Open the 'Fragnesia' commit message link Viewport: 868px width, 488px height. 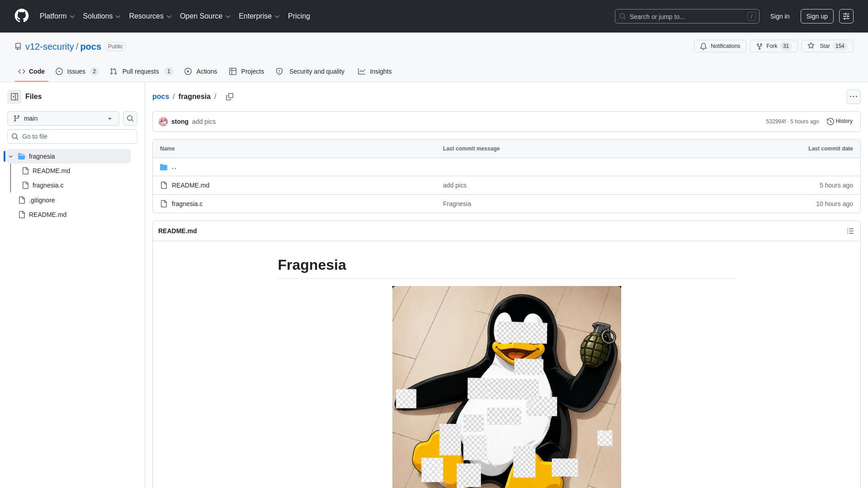pos(457,204)
